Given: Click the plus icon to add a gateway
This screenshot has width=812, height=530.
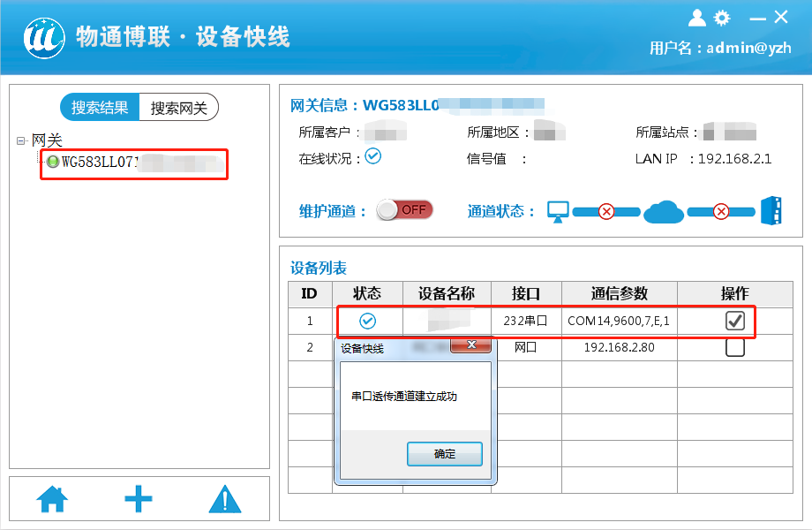Looking at the screenshot, I should [138, 498].
